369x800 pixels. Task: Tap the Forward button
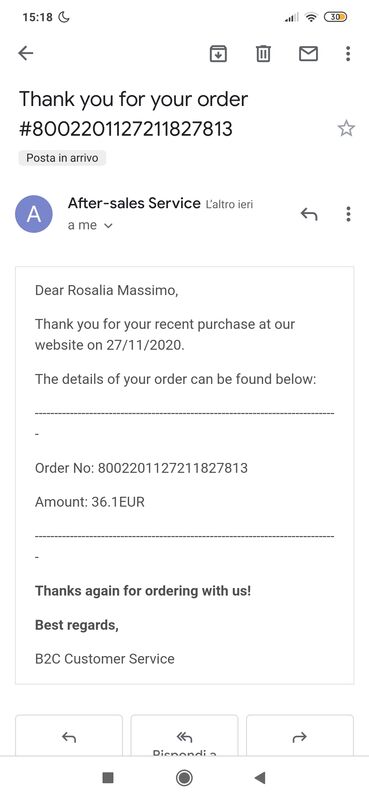coord(300,736)
